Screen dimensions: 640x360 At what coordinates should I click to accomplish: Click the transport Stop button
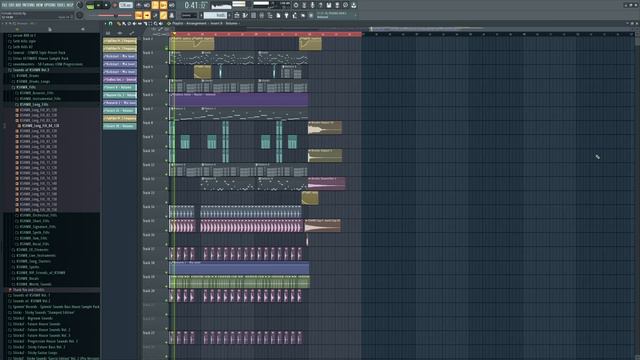[106, 5]
